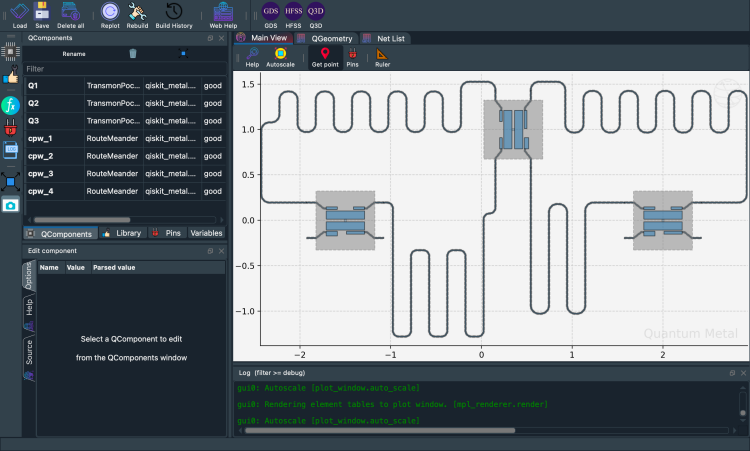Select the Q2 component row

pyautogui.click(x=125, y=103)
